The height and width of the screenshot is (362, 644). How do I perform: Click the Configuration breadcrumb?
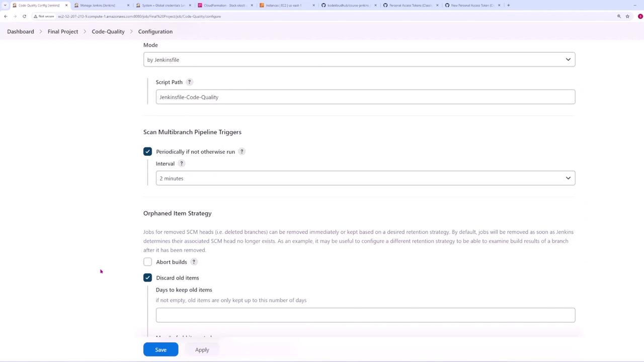point(155,31)
